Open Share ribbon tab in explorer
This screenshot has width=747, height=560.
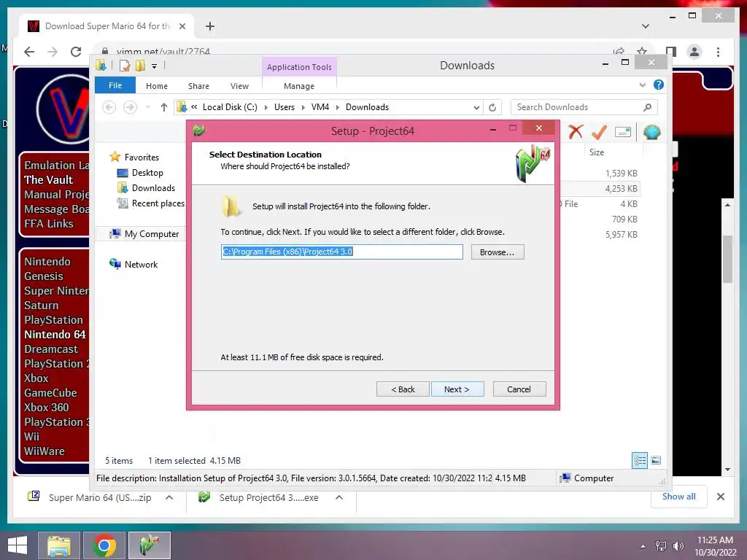click(198, 86)
